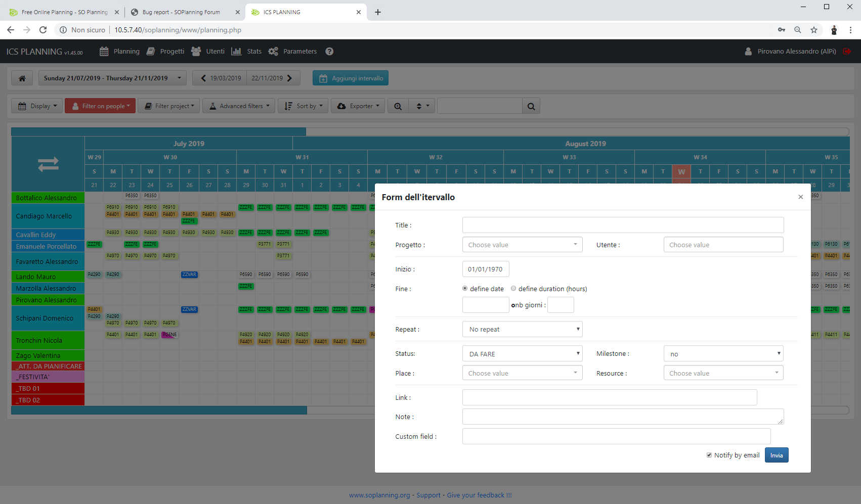Open the Status dropdown showing DA FARE
Image resolution: width=861 pixels, height=504 pixels.
(522, 354)
